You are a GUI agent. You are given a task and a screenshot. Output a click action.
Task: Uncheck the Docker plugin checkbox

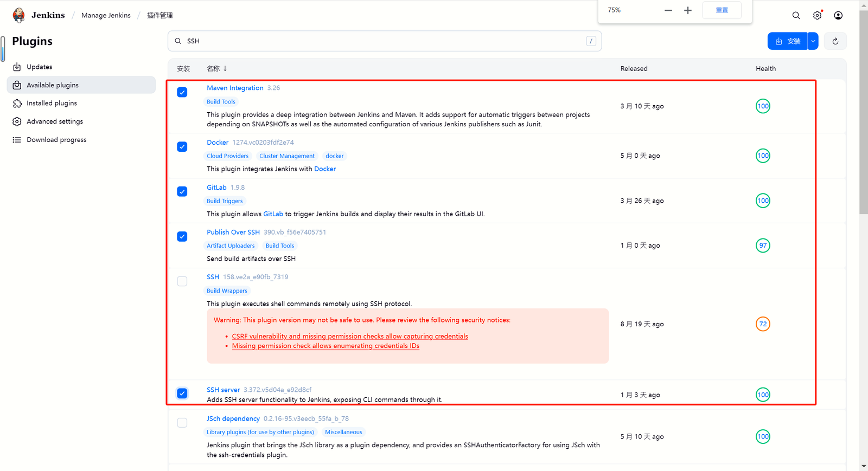[x=182, y=147]
